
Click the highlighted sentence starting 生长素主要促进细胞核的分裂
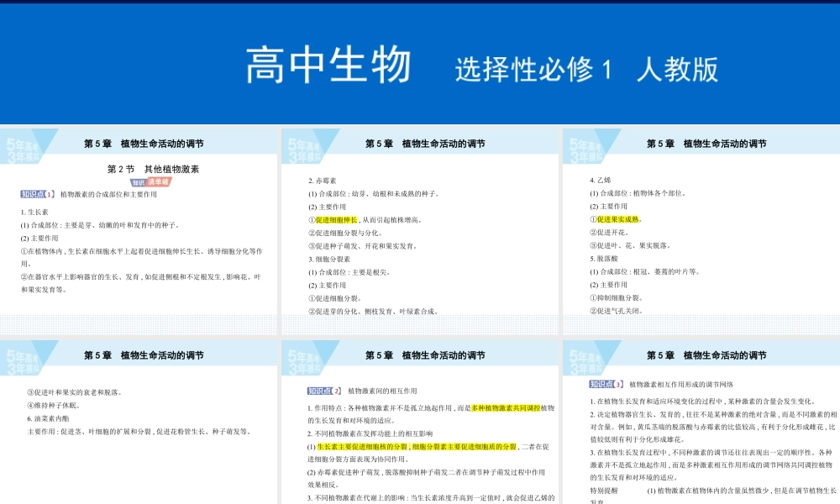pos(417,447)
